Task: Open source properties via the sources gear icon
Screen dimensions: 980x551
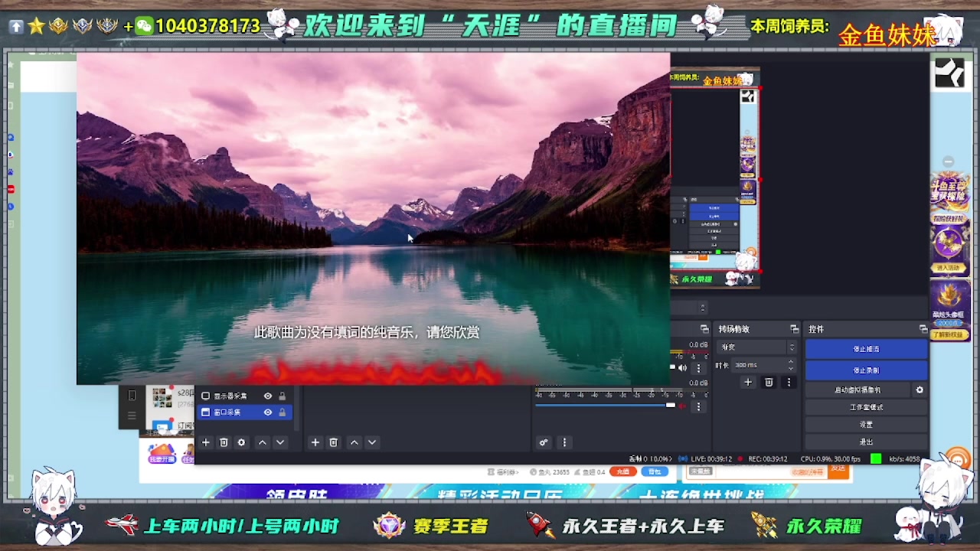Action: pos(241,442)
